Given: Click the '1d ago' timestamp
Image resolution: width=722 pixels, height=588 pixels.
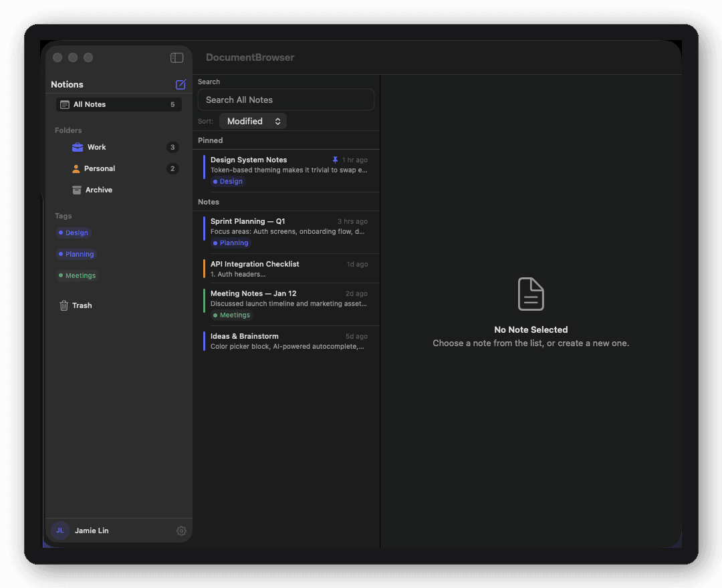Looking at the screenshot, I should coord(357,264).
